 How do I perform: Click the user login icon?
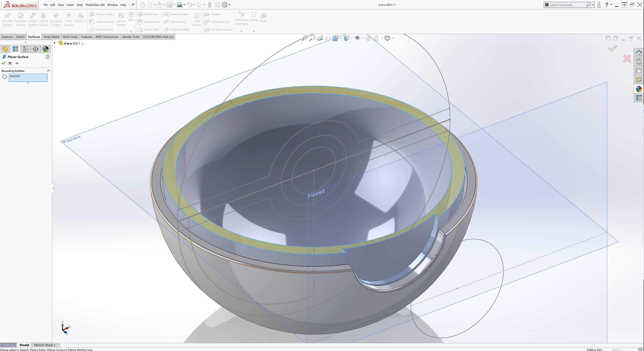599,5
